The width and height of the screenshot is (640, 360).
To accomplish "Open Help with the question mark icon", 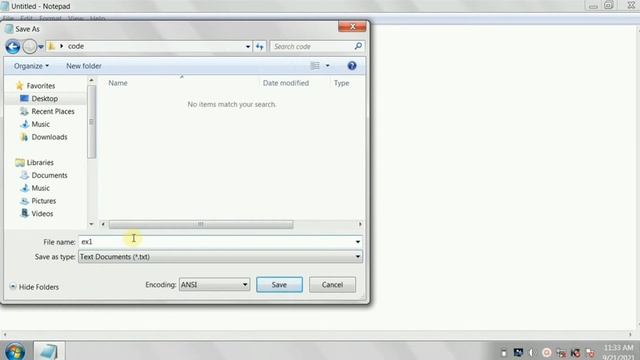I will pos(352,66).
